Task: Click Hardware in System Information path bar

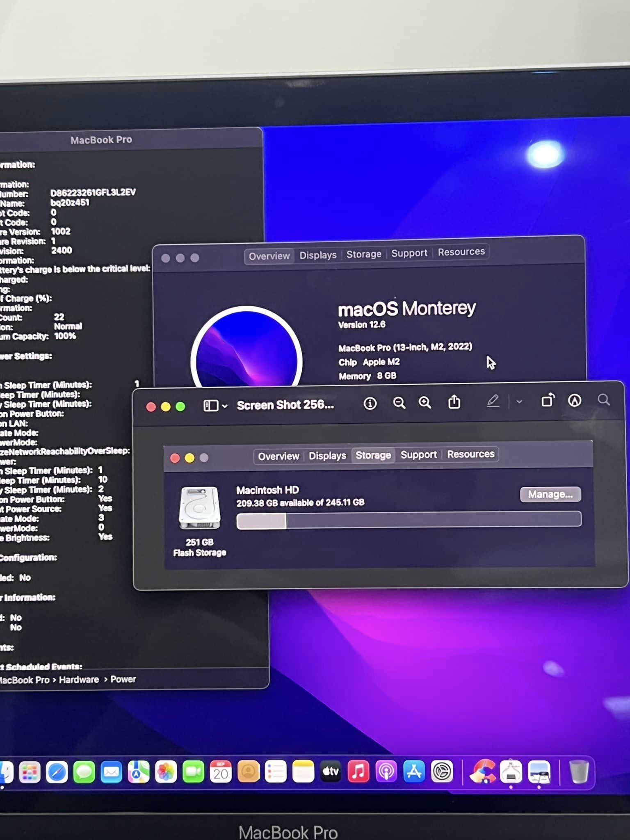Action: 79,680
